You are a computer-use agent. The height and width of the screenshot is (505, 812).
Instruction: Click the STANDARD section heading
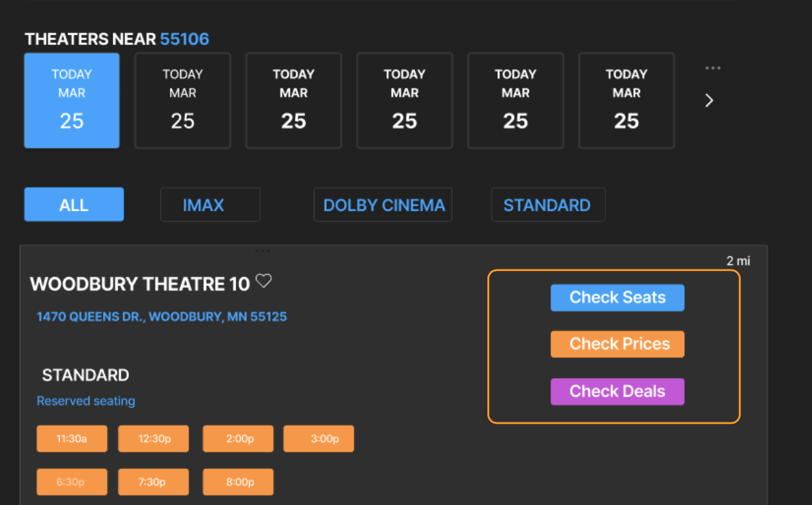coord(86,375)
